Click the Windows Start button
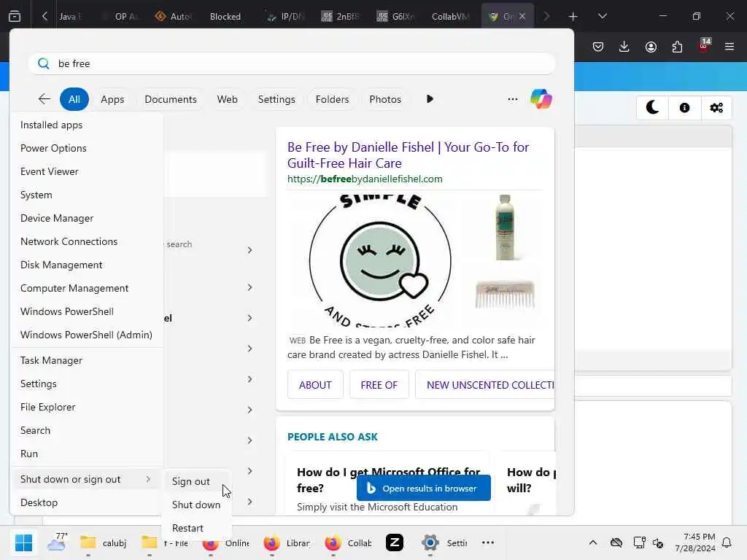 tap(23, 542)
